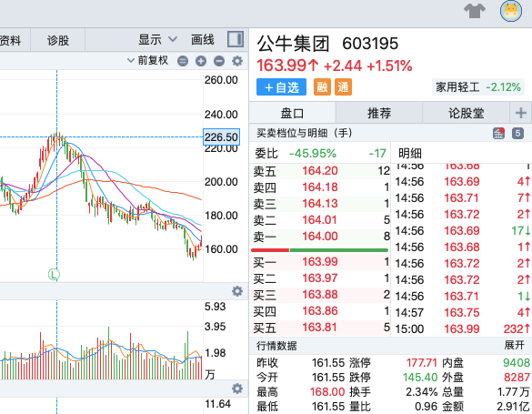This screenshot has height=414, width=532.
Task: Add stock with +自选 button
Action: click(281, 87)
